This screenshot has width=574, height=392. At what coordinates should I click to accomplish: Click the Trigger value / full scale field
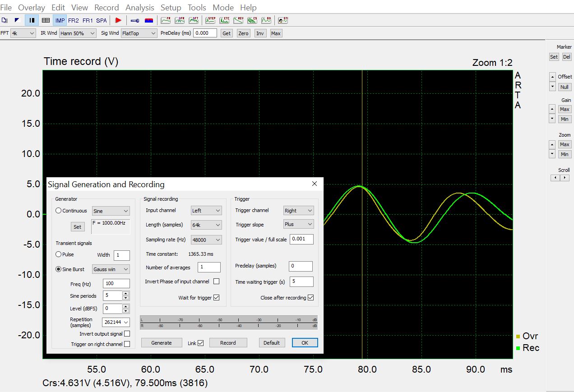(x=301, y=239)
